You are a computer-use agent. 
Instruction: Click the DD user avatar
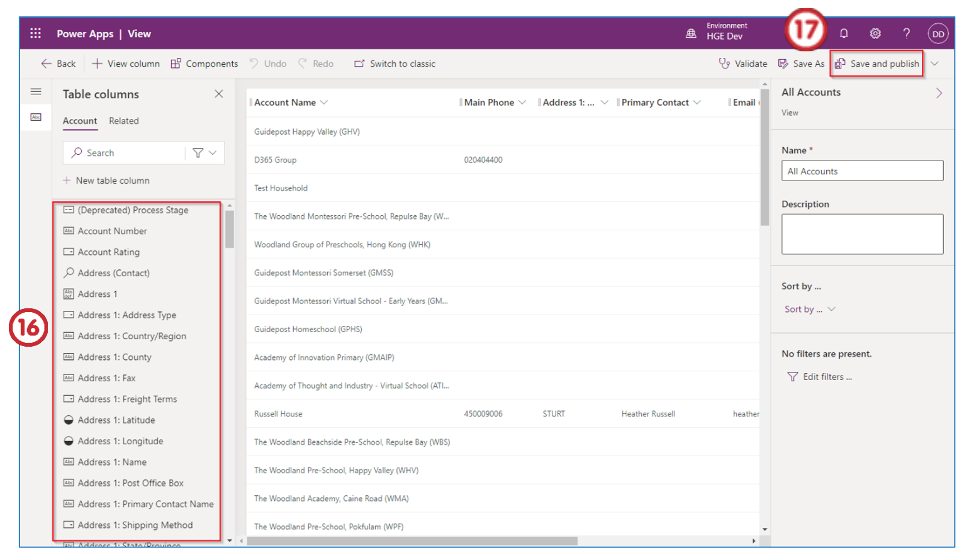point(938,34)
